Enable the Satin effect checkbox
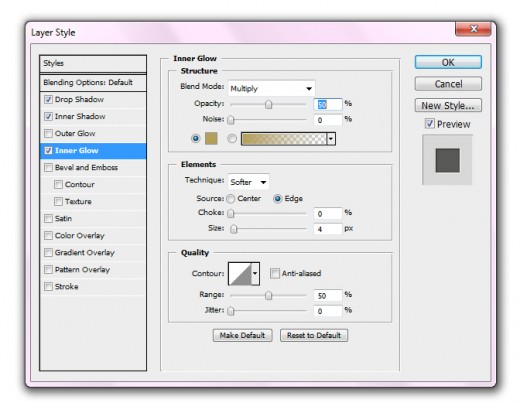520x403 pixels. coord(48,218)
